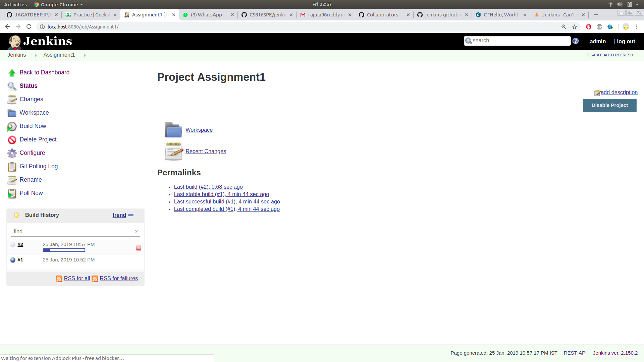Click the RSS for all feed icon
This screenshot has width=644, height=362.
point(59,279)
